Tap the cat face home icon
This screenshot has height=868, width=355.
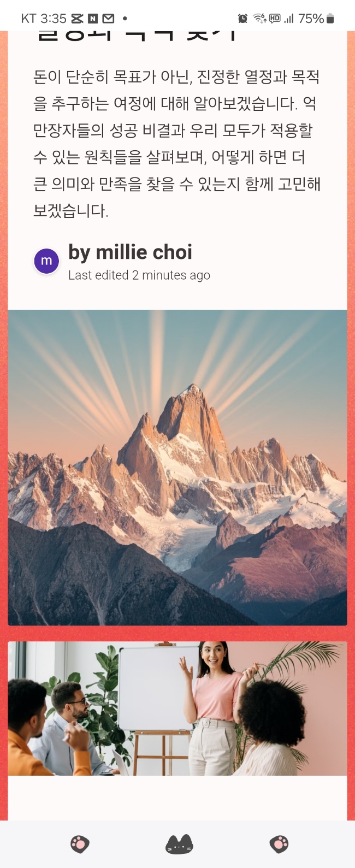click(179, 844)
